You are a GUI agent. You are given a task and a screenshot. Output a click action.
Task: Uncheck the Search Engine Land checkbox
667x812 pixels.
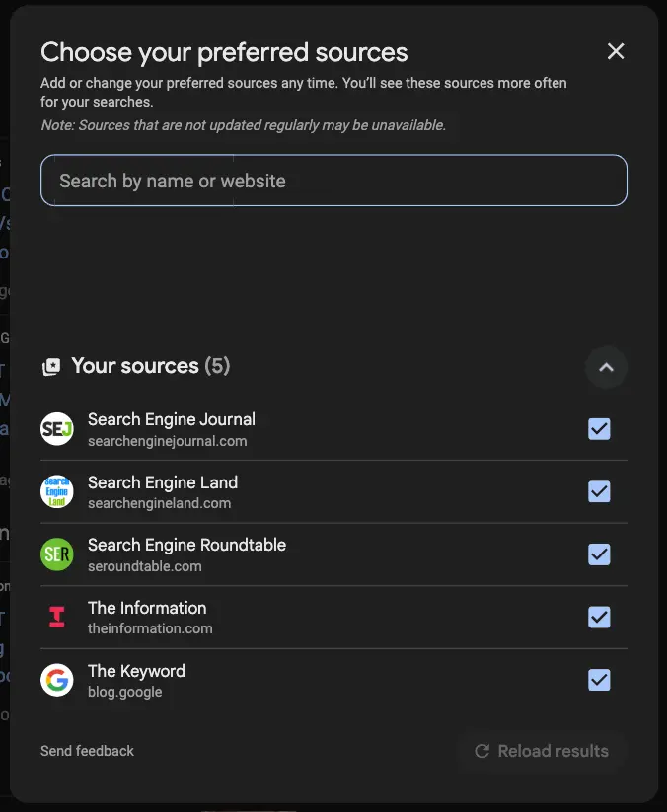pyautogui.click(x=599, y=491)
